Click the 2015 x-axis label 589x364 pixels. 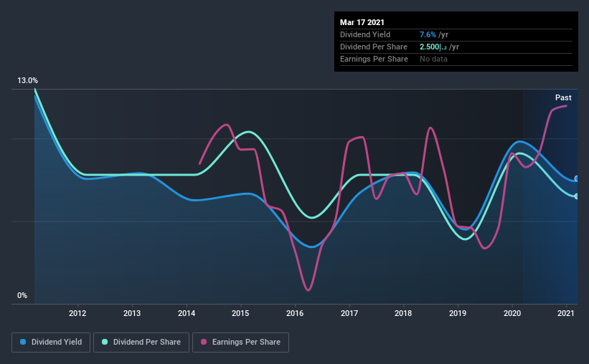240,313
